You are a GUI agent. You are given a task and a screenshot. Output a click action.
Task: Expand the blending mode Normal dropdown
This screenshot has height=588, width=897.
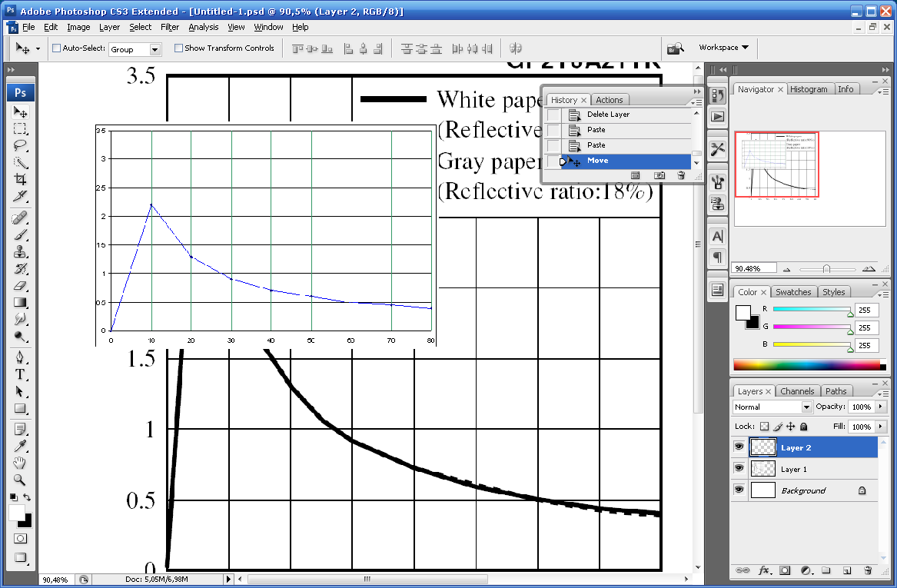[x=806, y=407]
